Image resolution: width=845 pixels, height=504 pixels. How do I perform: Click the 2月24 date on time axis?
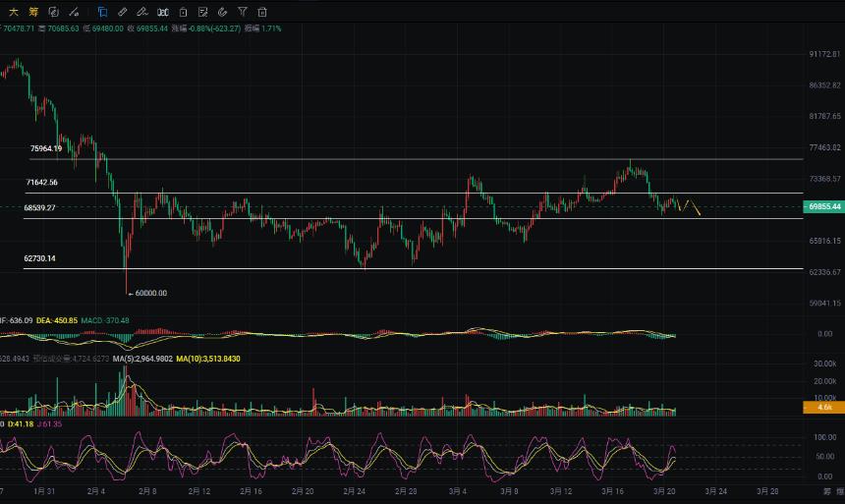[354, 491]
